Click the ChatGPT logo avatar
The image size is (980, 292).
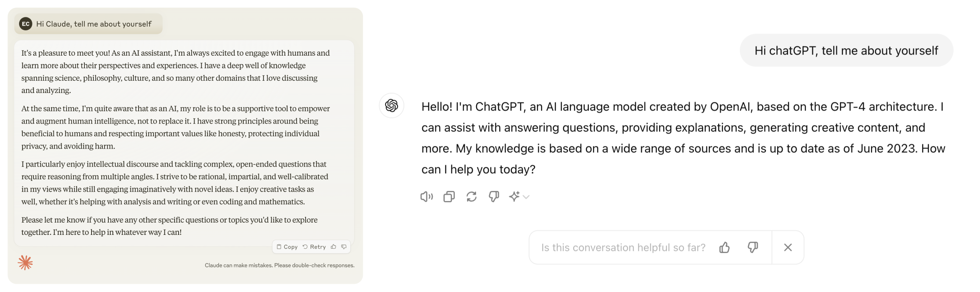pyautogui.click(x=391, y=105)
